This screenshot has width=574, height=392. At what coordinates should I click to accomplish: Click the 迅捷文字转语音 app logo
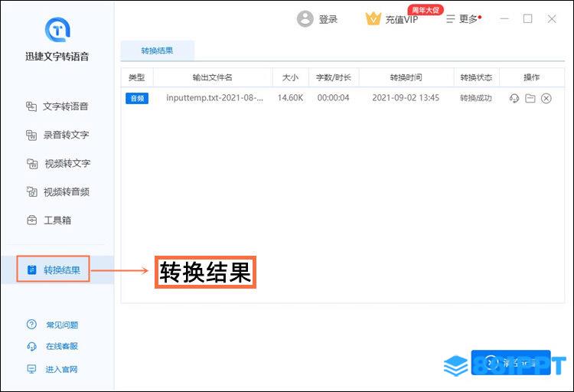[57, 29]
